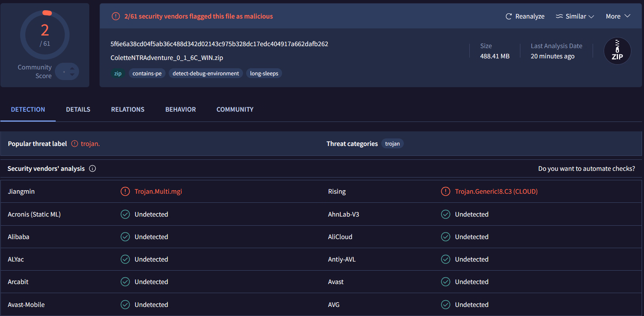Click 'Do you want to automate checks?' link
The height and width of the screenshot is (316, 644).
tap(586, 168)
